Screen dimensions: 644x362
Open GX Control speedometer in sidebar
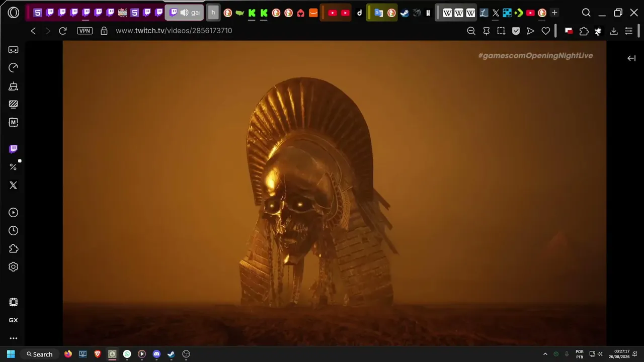tap(14, 68)
